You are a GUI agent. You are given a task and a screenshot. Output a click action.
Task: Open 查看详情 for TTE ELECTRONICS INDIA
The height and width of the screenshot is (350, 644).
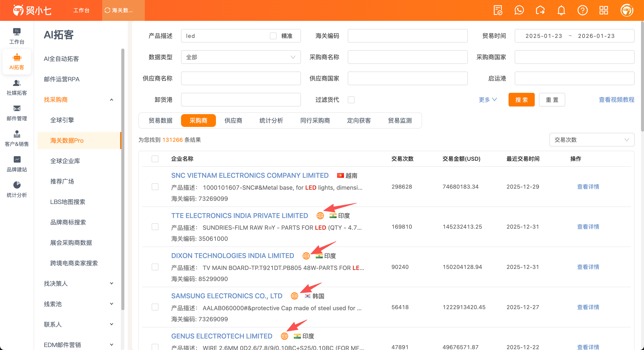588,227
